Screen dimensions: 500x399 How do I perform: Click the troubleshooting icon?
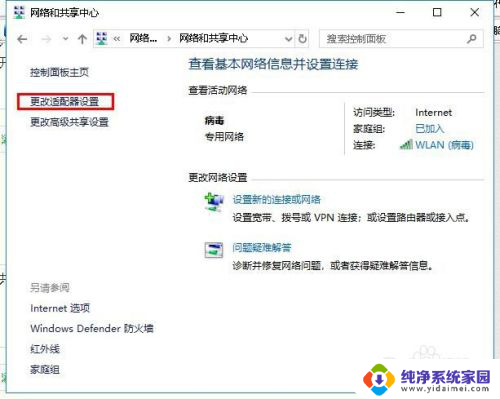coord(214,250)
